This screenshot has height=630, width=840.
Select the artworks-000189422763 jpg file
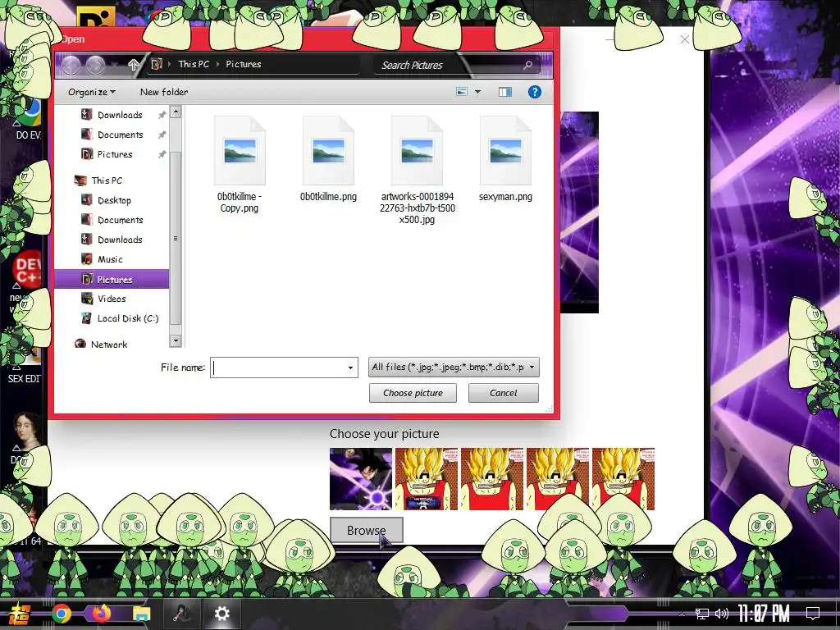point(417,171)
